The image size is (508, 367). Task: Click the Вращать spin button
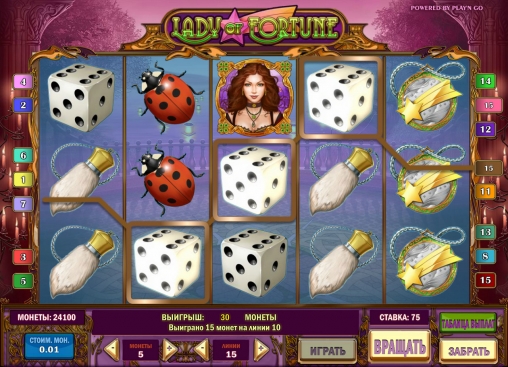pyautogui.click(x=400, y=347)
